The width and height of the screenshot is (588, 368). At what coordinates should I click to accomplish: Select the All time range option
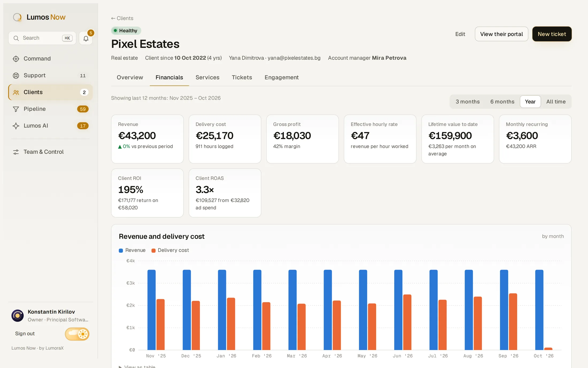pyautogui.click(x=556, y=102)
